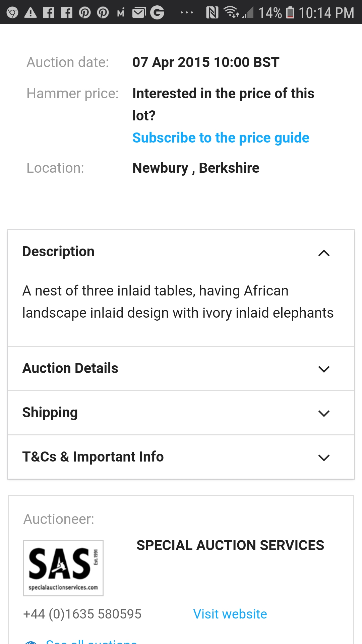This screenshot has width=362, height=644.
Task: Tap the NFC status icon
Action: tap(212, 13)
